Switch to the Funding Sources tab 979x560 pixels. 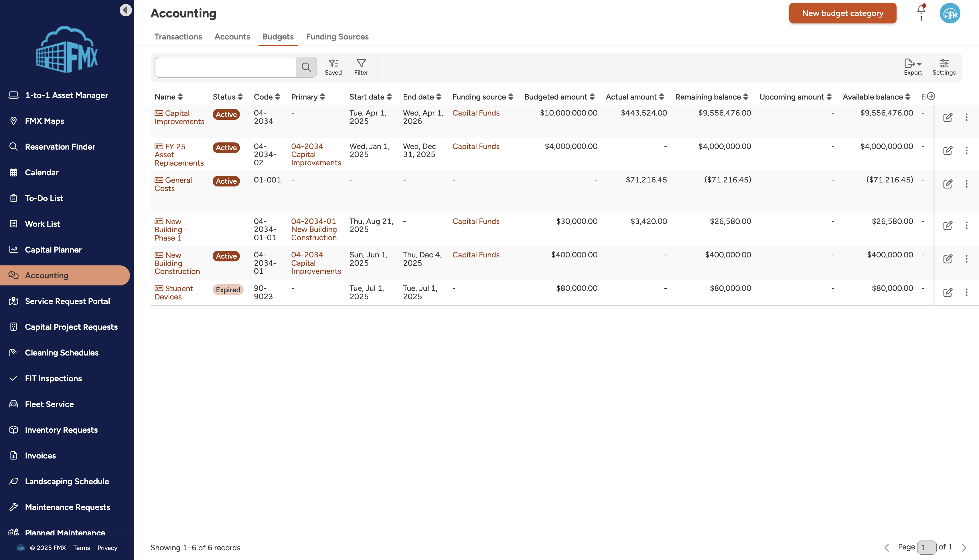pos(337,37)
